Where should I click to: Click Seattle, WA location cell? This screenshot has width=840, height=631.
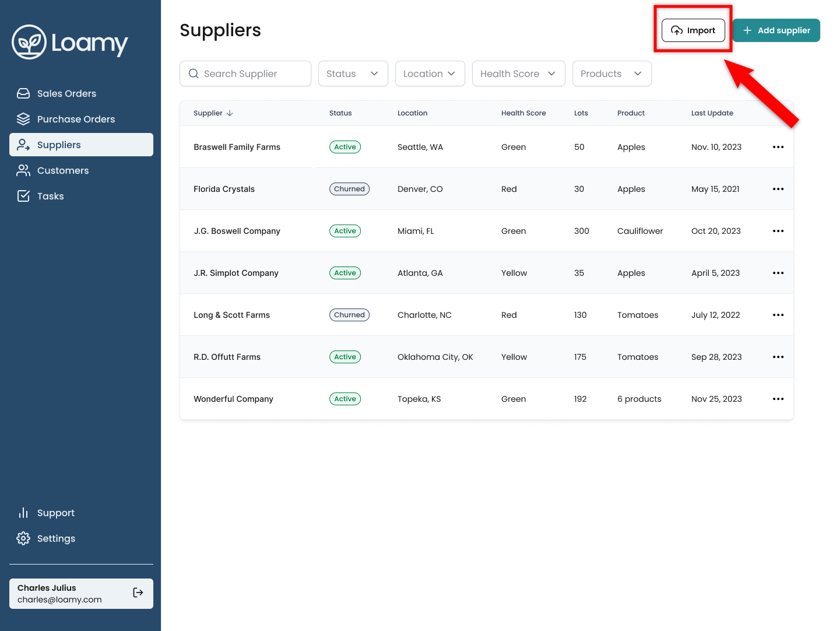tap(420, 147)
